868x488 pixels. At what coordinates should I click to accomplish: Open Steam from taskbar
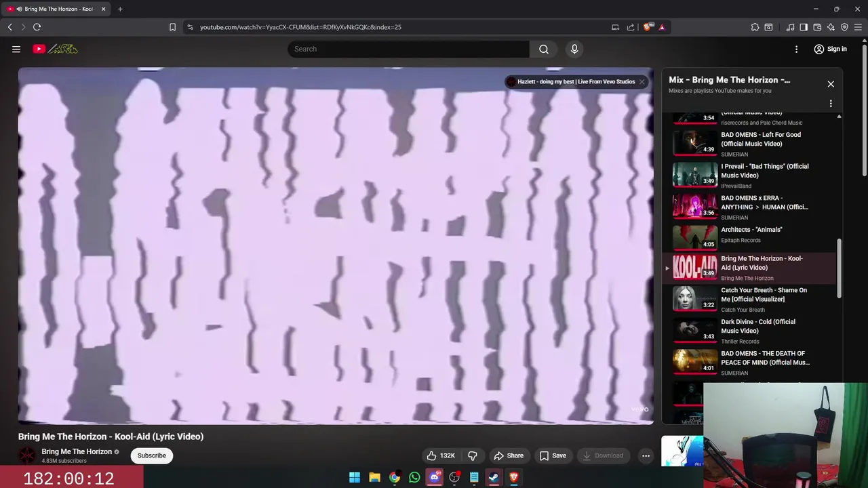tap(494, 477)
